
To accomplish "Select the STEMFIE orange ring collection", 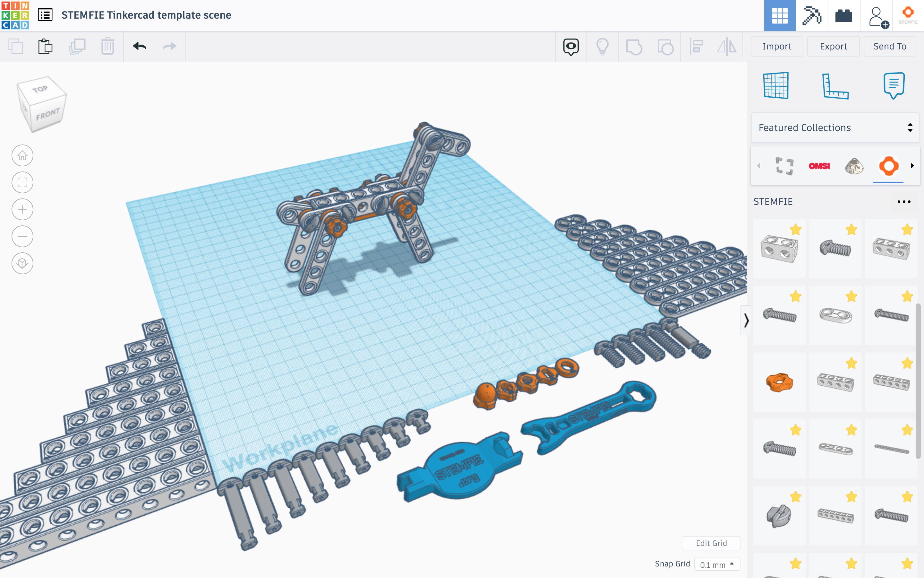I will tap(888, 166).
